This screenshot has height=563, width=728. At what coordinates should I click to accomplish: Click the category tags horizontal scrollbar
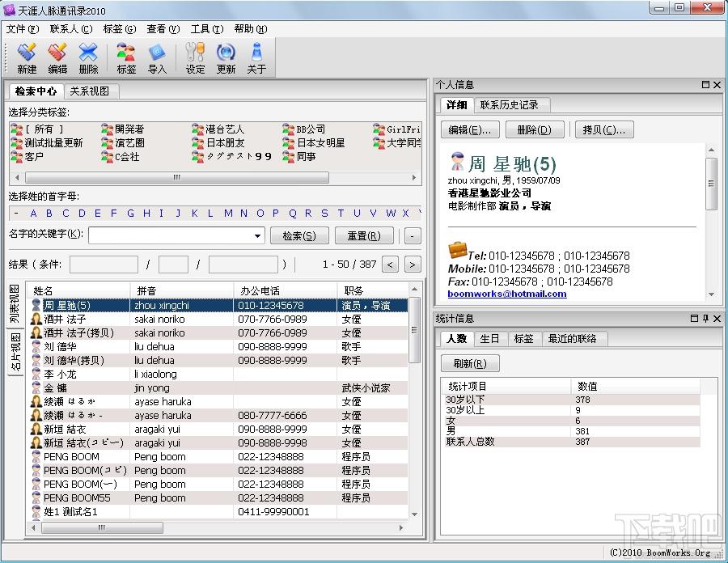tap(177, 178)
